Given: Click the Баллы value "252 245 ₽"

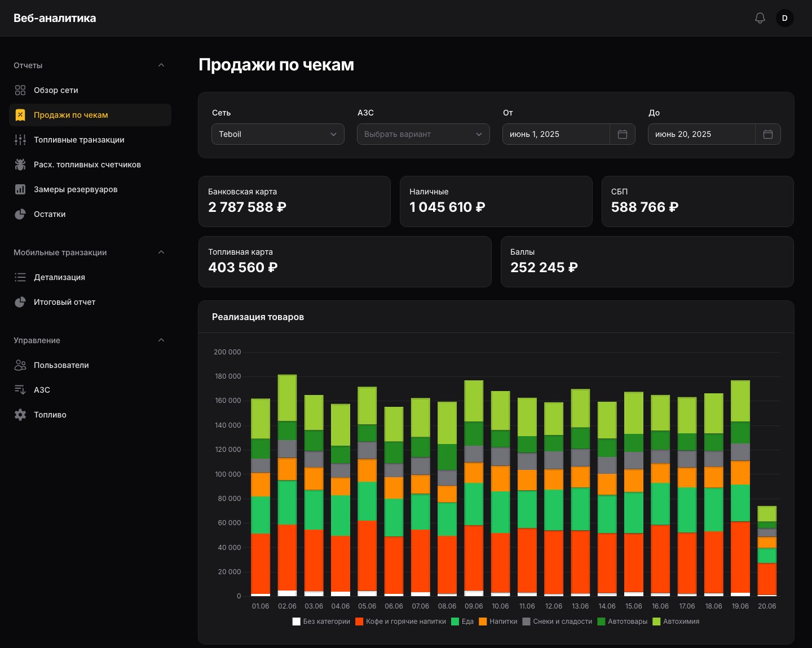Looking at the screenshot, I should 544,267.
